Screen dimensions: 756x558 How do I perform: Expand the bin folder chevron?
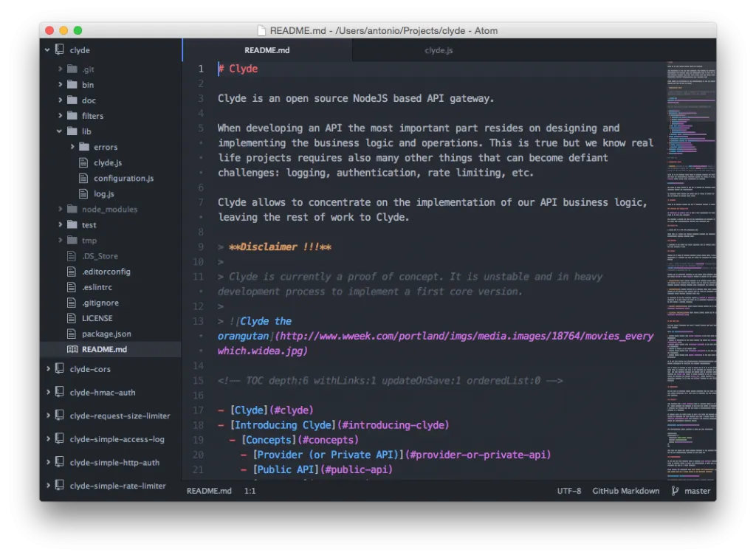(61, 84)
